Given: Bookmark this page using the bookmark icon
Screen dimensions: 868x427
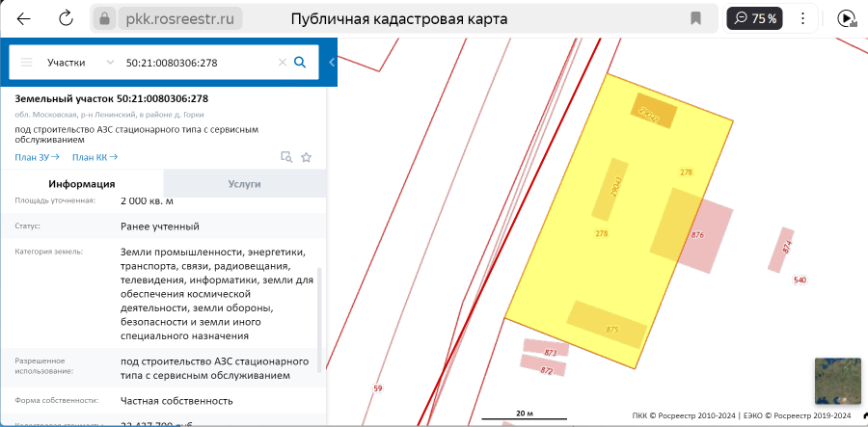Looking at the screenshot, I should (695, 18).
